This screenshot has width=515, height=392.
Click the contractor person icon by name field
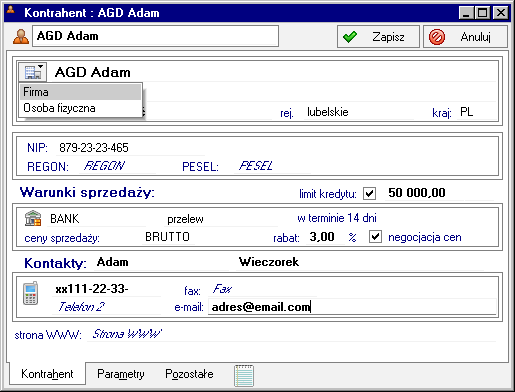[x=21, y=36]
